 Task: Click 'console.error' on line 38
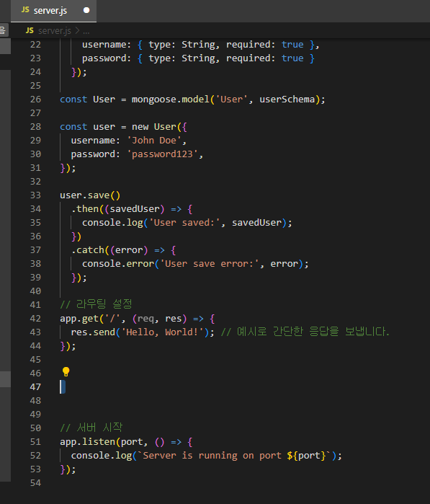click(118, 264)
